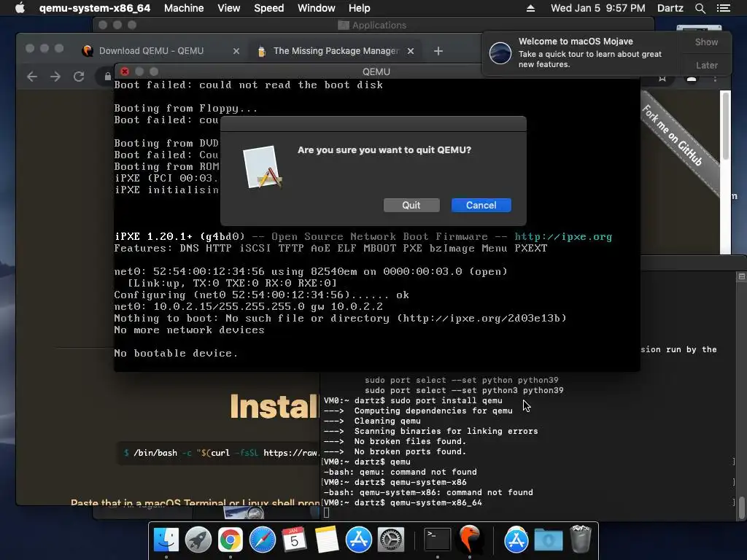Click the '-bash: qemu: command not found' line
Image resolution: width=747 pixels, height=560 pixels.
[400, 472]
